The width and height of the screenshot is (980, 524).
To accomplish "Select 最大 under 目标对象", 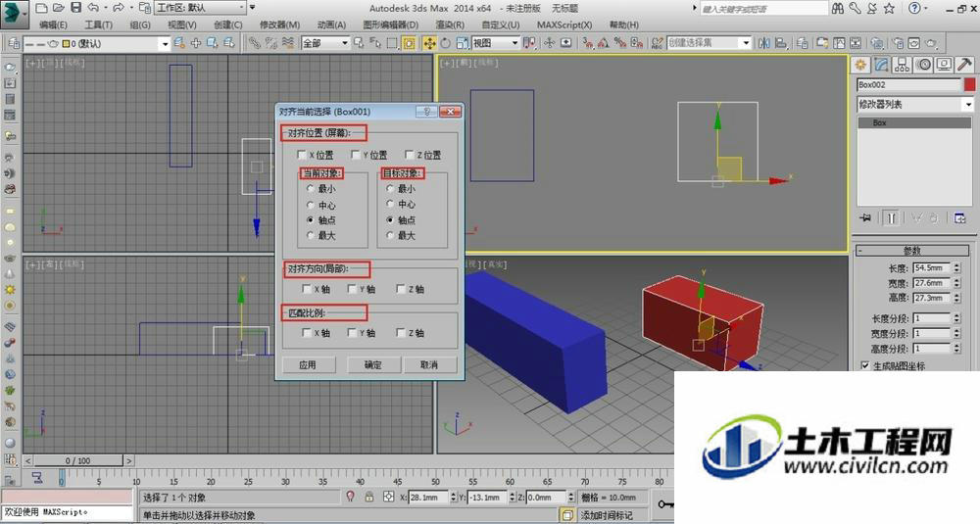I will (x=391, y=235).
